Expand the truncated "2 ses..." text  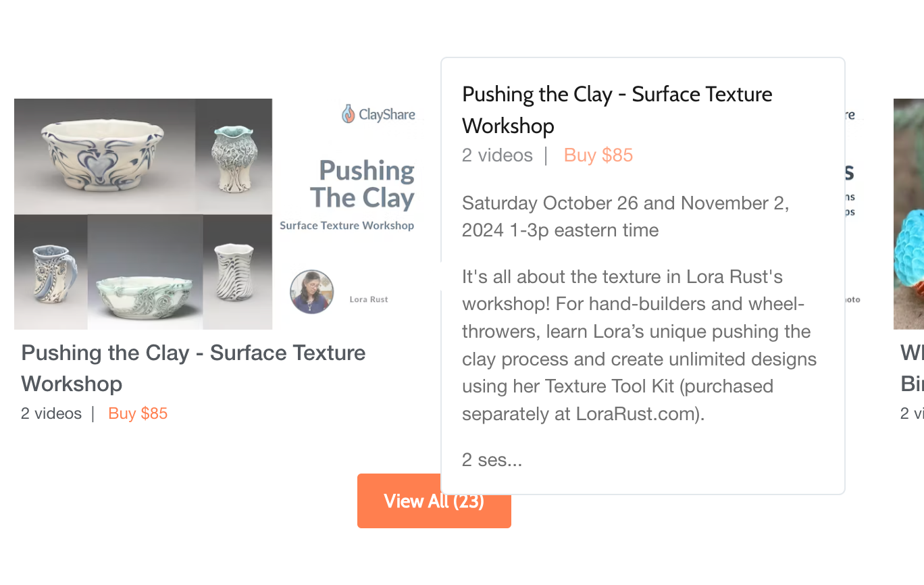click(x=492, y=460)
